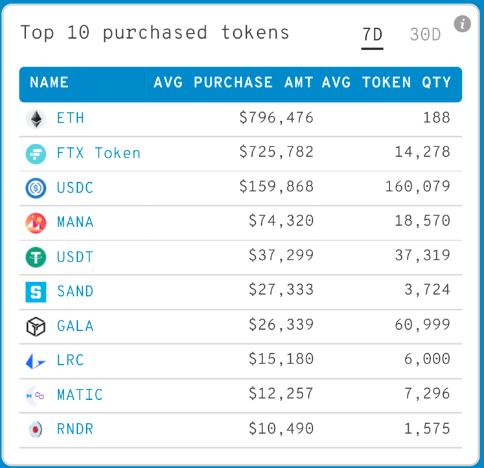The height and width of the screenshot is (468, 484).
Task: Click the green USDT Tether icon
Action: [x=36, y=257]
